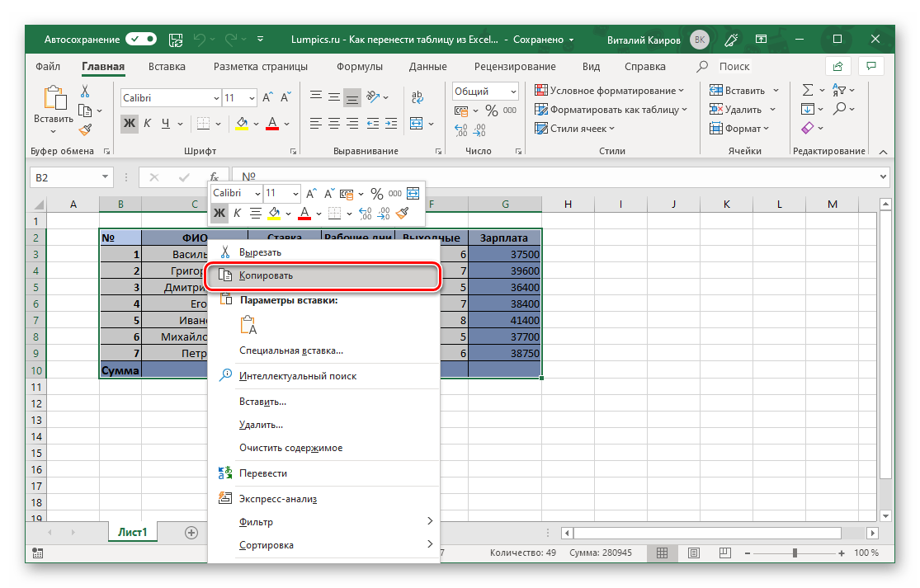
Task: Switch to the Вставка tab
Action: tap(167, 66)
